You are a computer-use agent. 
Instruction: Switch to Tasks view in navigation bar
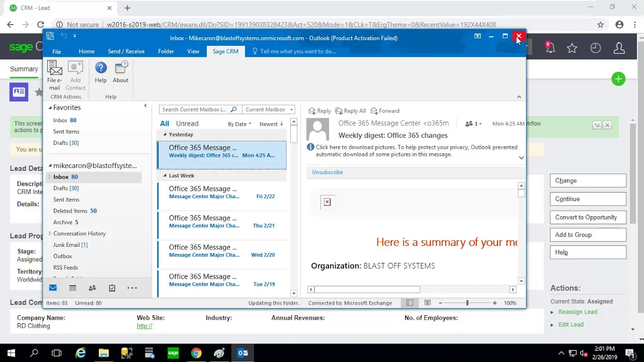point(112,288)
